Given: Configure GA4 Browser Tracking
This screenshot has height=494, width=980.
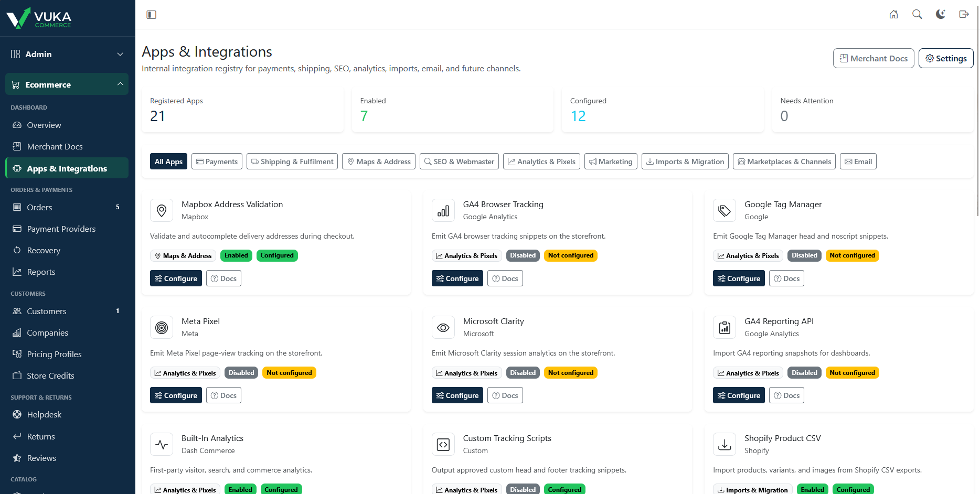Looking at the screenshot, I should [457, 278].
